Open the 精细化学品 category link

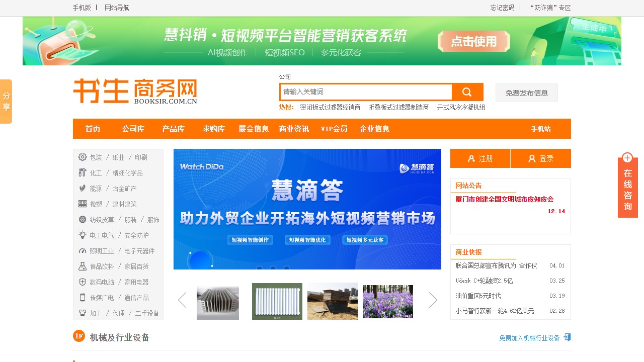tap(127, 173)
